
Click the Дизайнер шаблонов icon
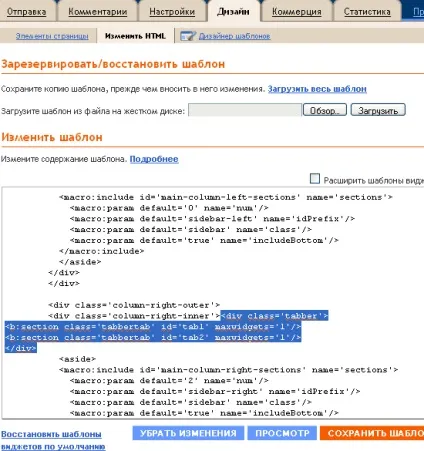pos(188,36)
